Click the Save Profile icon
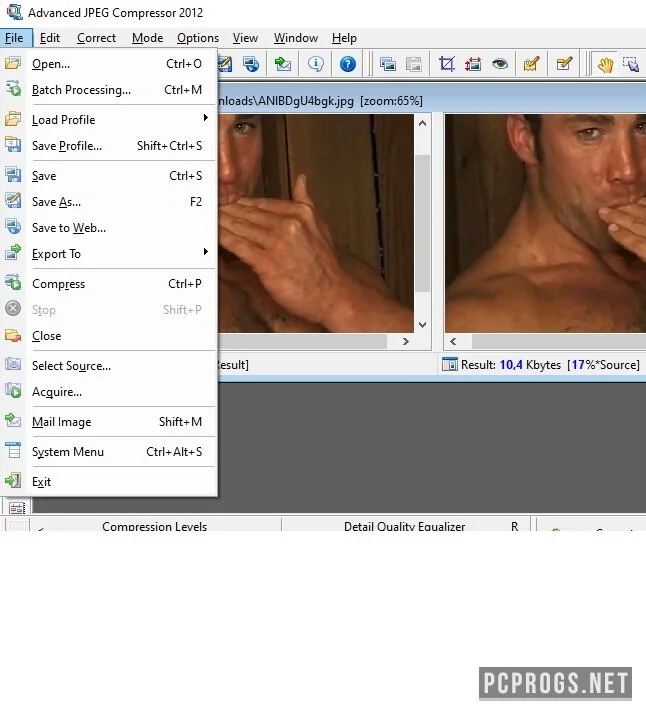 (x=13, y=145)
